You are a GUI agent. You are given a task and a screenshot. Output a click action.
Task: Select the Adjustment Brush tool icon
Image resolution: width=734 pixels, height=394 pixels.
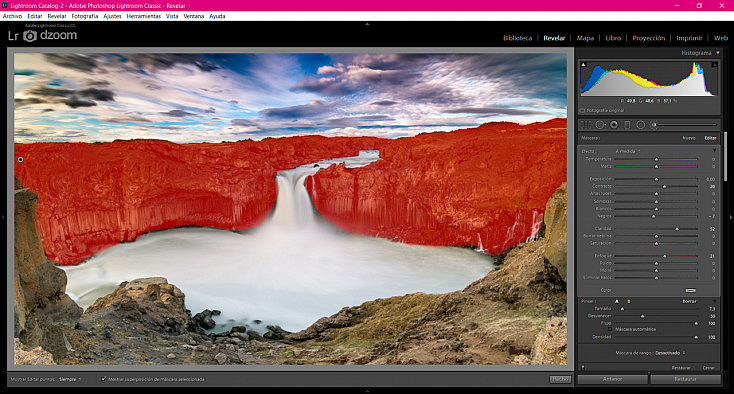[x=654, y=125]
